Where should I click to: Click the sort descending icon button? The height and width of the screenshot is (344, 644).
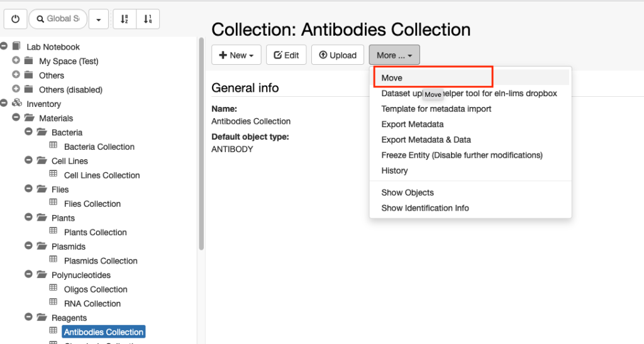148,19
